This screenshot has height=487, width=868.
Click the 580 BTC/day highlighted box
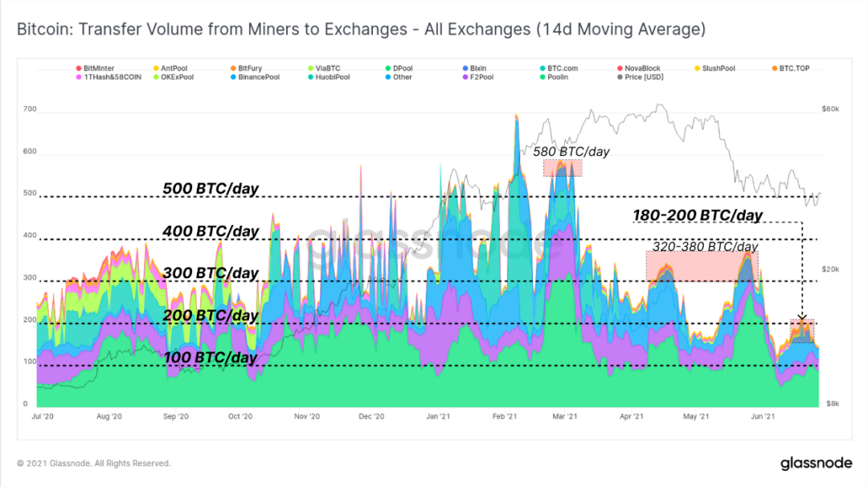coord(563,168)
